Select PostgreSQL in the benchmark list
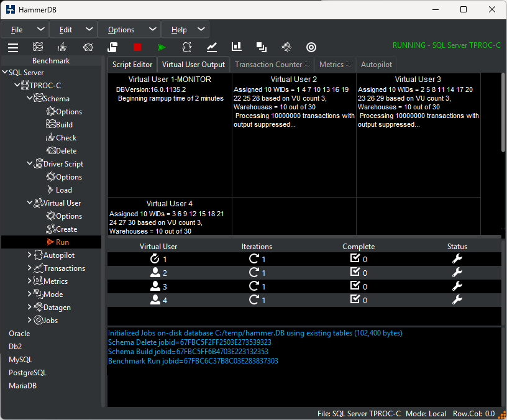 coord(27,373)
